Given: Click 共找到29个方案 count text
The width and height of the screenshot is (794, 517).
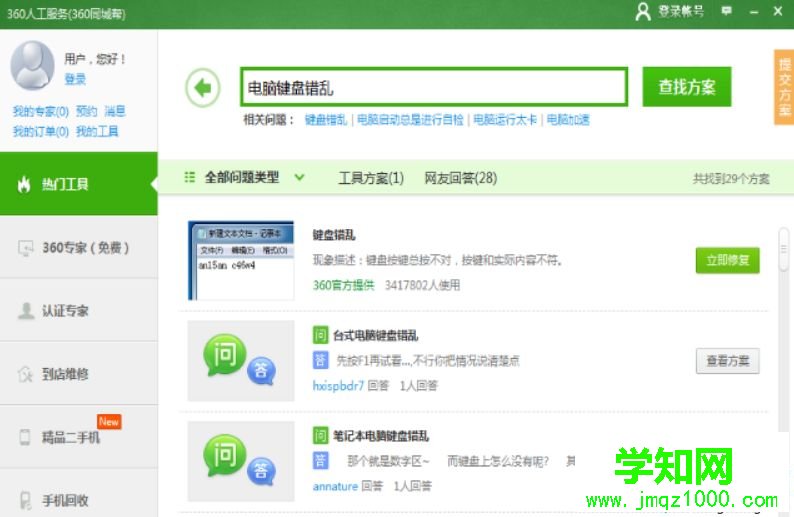Looking at the screenshot, I should pos(731,178).
